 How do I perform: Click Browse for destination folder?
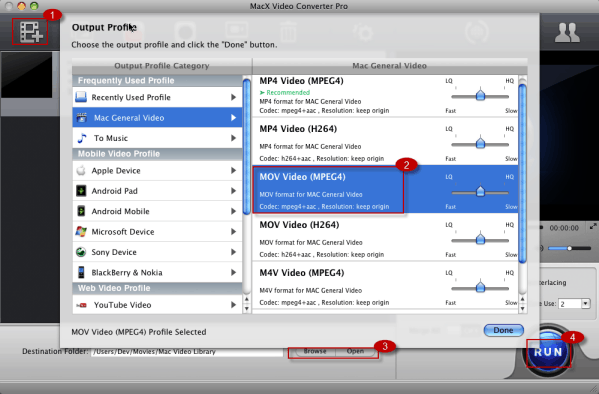point(315,351)
